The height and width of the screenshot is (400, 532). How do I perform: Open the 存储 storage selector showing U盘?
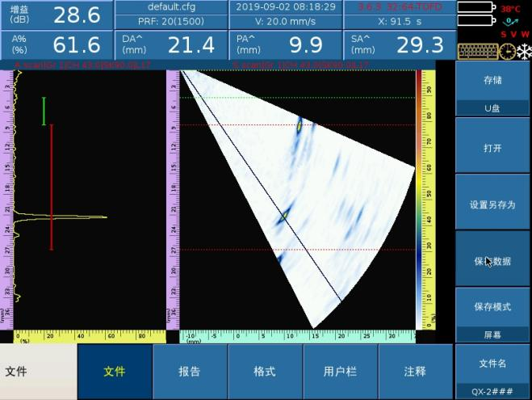[492, 89]
